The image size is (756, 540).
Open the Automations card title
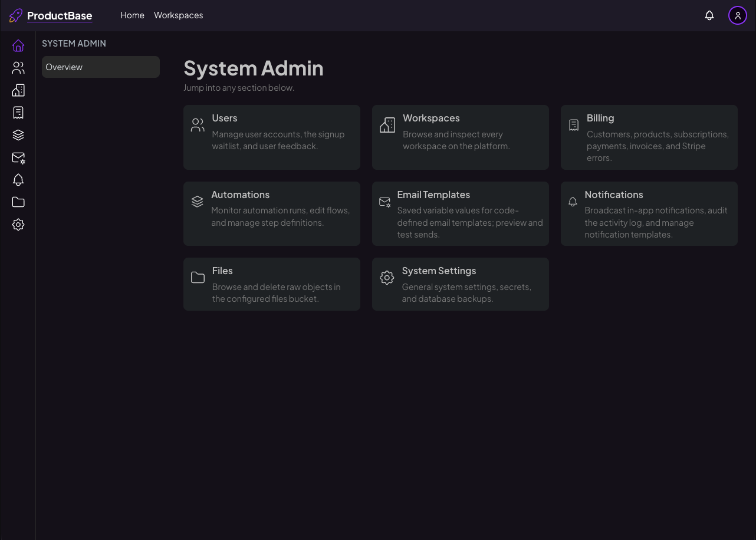pyautogui.click(x=241, y=195)
